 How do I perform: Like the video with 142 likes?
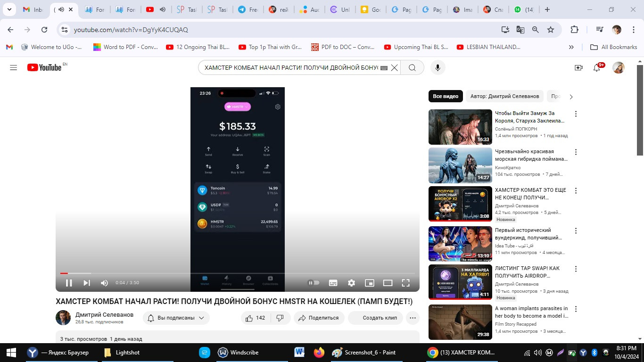pyautogui.click(x=255, y=318)
